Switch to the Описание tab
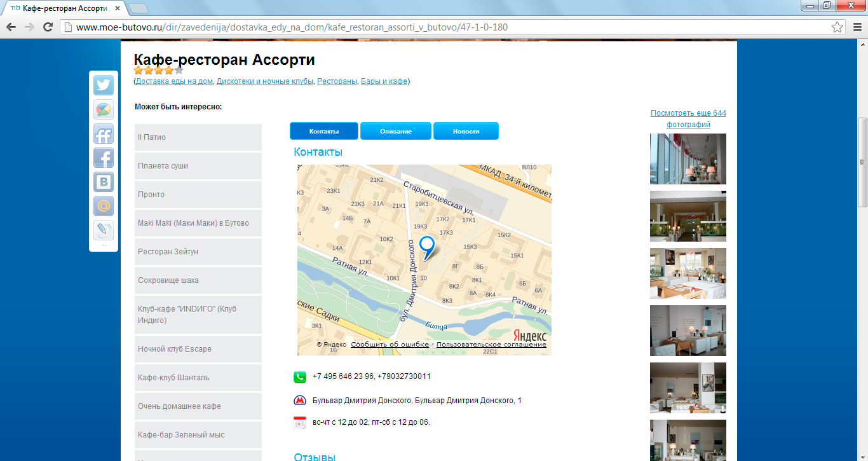 click(x=396, y=131)
